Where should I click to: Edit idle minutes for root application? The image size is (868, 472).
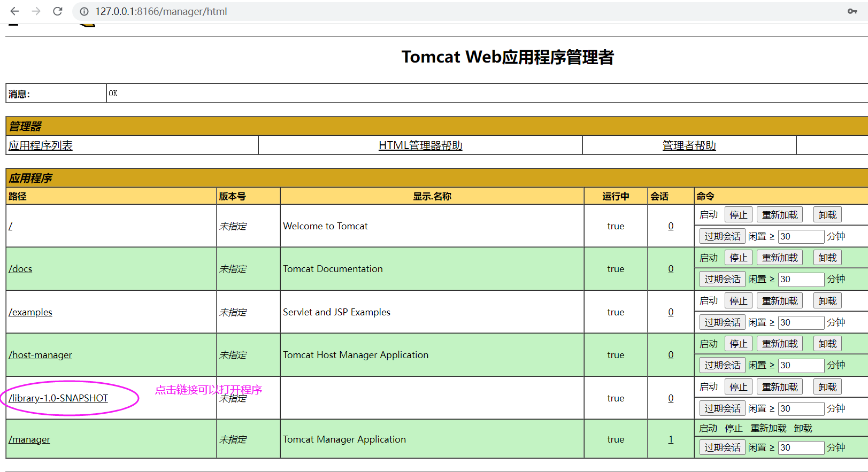pos(801,236)
